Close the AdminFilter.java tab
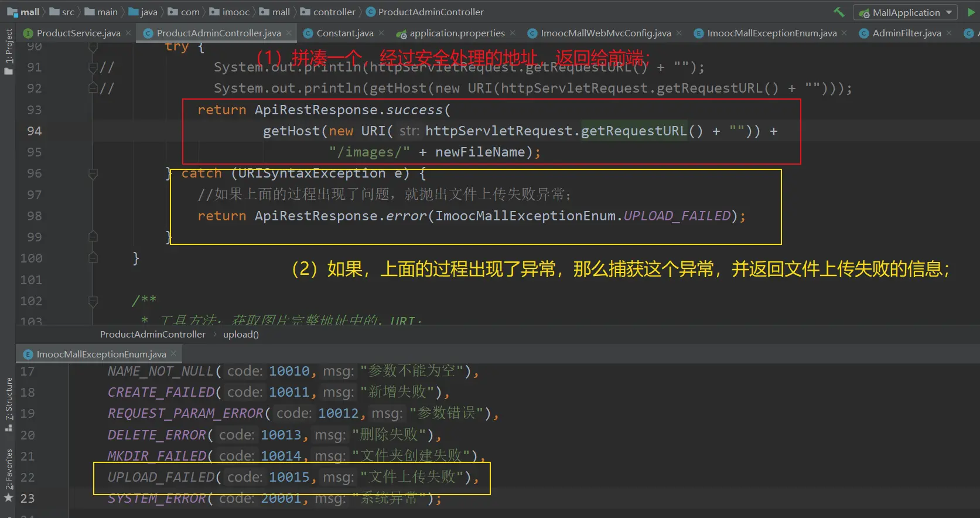Viewport: 980px width, 518px height. tap(949, 33)
